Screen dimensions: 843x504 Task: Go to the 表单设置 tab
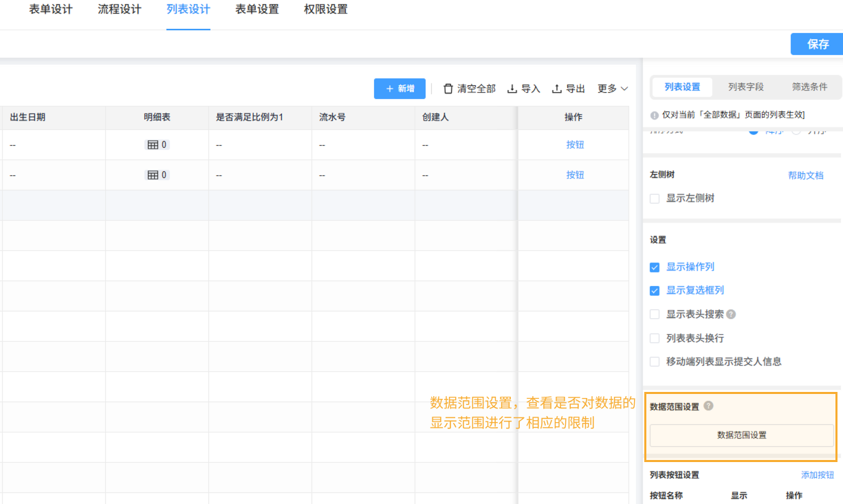tap(257, 10)
